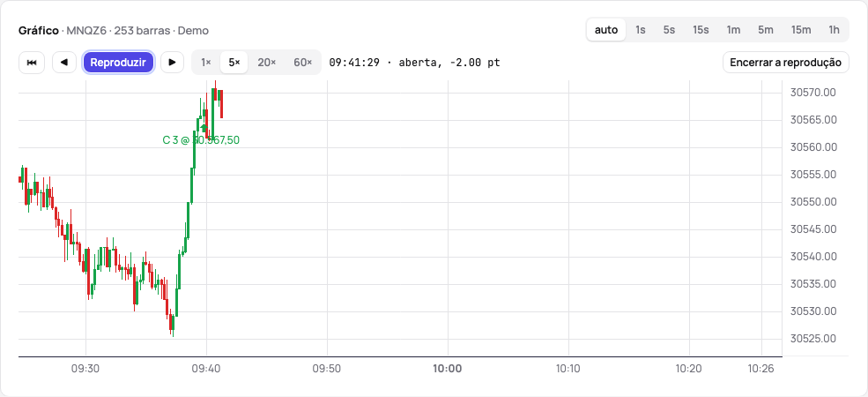Click the 09:41:29 position status text
The image size is (868, 397).
click(415, 63)
